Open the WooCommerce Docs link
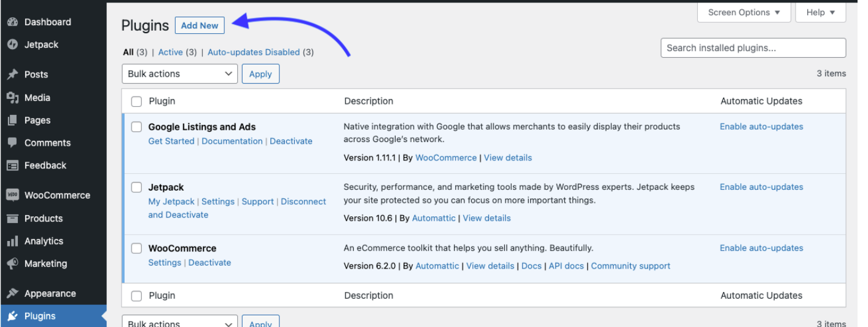This screenshot has height=327, width=868. coord(531,266)
